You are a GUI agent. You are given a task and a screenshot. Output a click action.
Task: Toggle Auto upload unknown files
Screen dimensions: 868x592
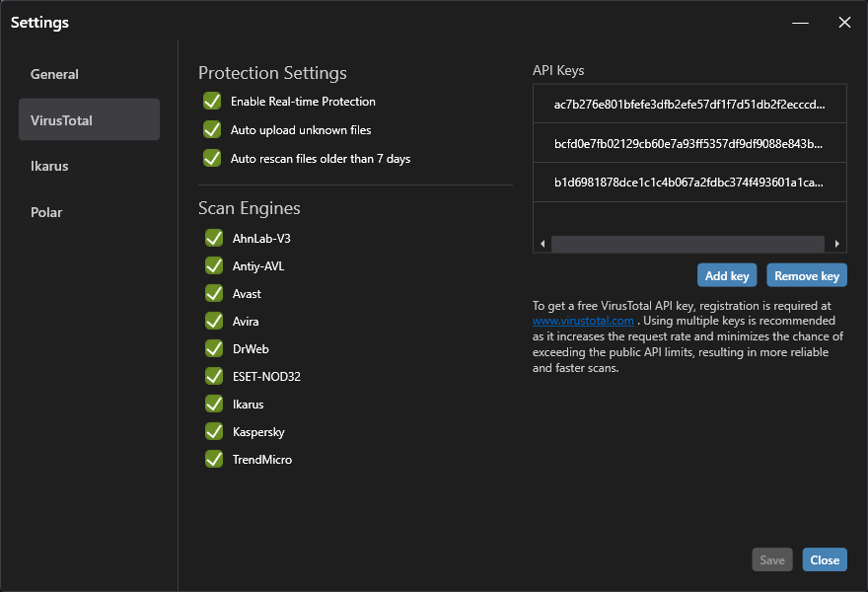(211, 129)
